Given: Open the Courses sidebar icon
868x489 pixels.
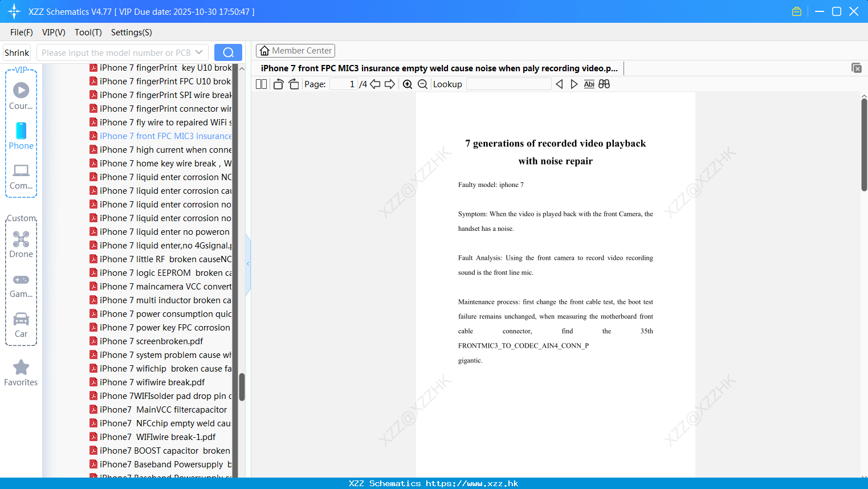Looking at the screenshot, I should point(21,96).
